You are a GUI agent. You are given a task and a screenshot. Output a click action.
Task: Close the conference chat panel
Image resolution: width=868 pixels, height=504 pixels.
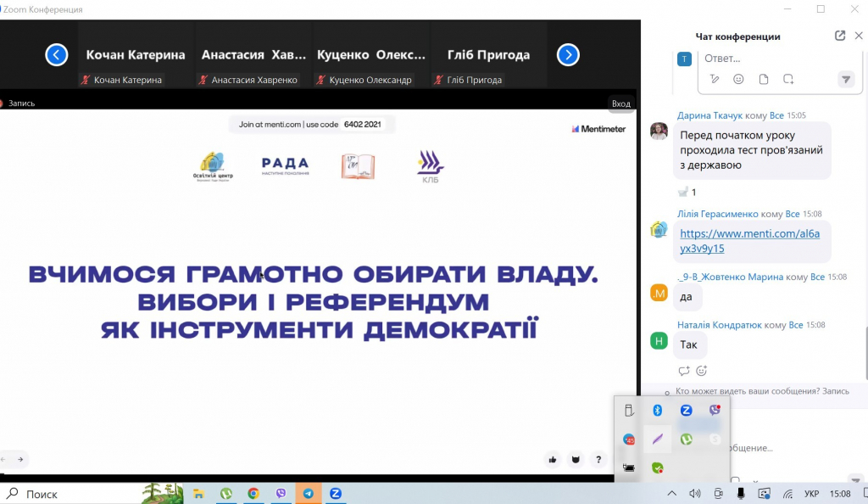coord(859,36)
